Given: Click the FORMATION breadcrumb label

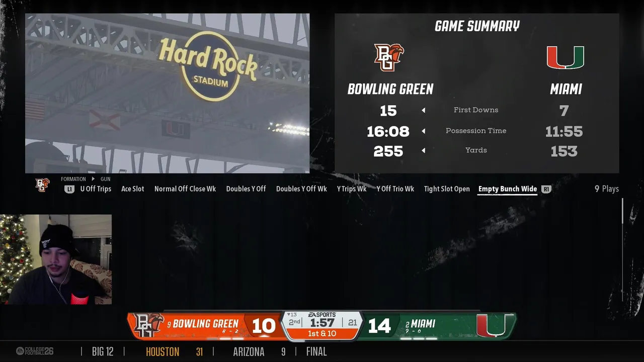Looking at the screenshot, I should coord(73,179).
